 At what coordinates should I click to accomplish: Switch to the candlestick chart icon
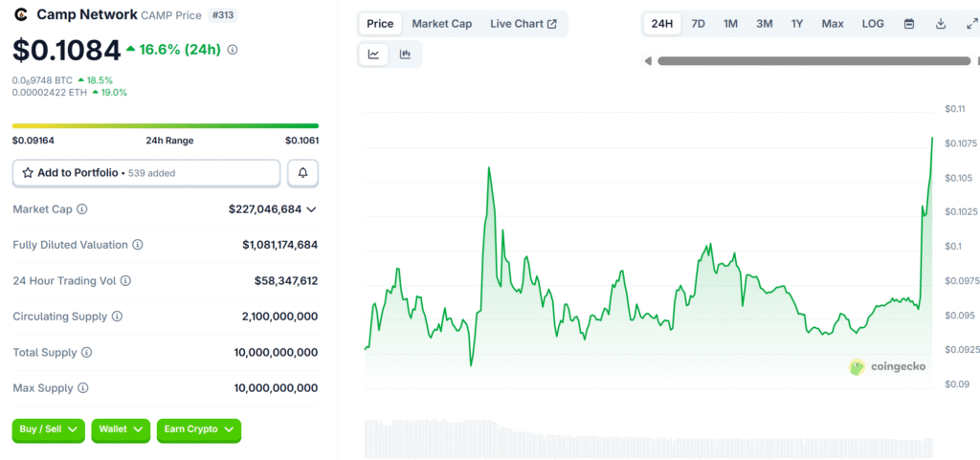pos(405,55)
